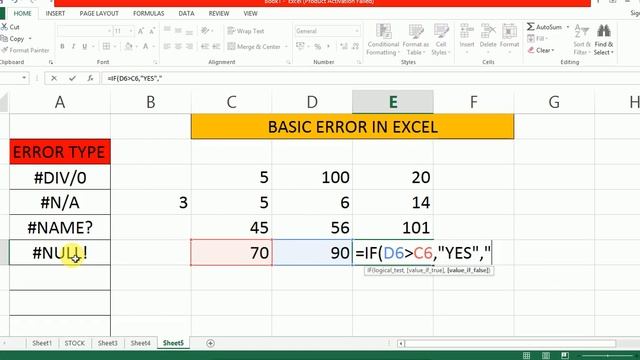Screen dimensions: 640x360
Task: Click the horizontal scrollbar left arrow
Action: 401,344
